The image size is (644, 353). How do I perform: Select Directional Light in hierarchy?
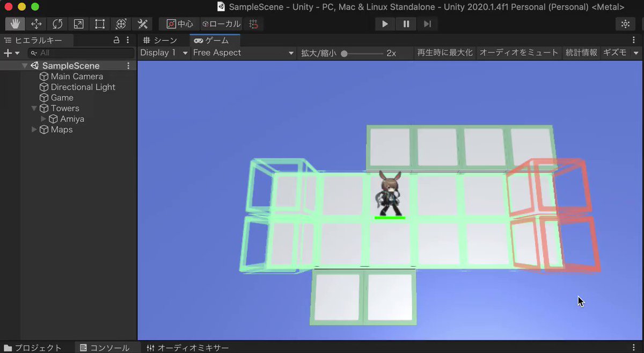pos(83,87)
